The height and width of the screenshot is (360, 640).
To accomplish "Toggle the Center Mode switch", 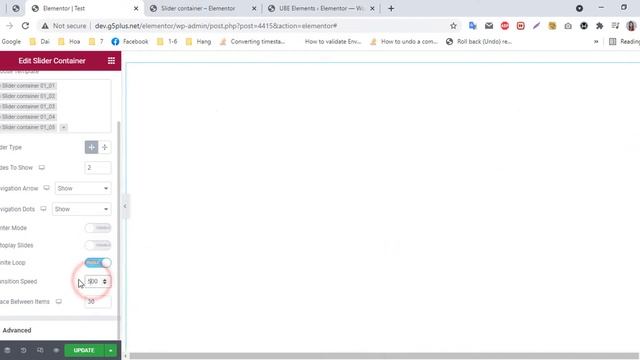I will (x=98, y=228).
